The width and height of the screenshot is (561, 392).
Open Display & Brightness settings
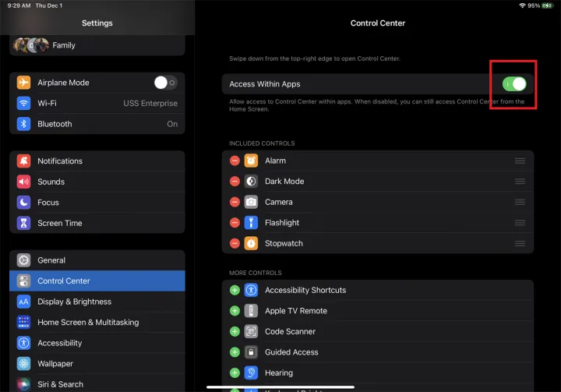pos(97,302)
